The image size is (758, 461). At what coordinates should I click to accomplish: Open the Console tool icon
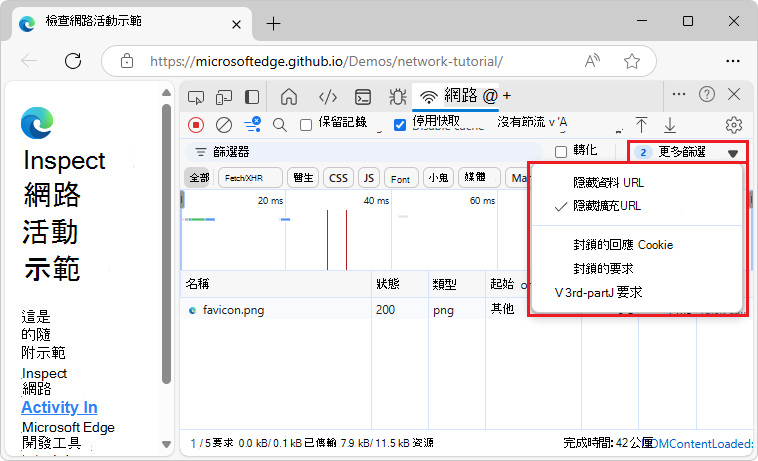click(x=363, y=97)
